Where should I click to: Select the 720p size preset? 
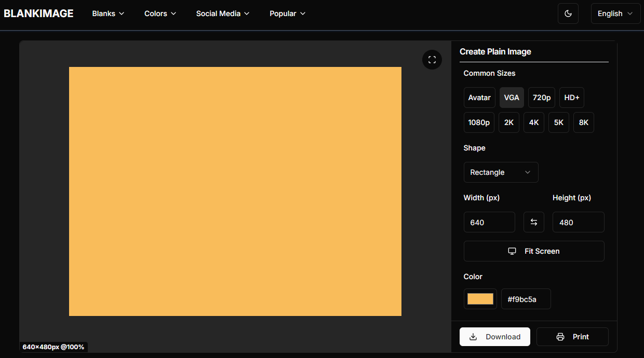(x=542, y=98)
